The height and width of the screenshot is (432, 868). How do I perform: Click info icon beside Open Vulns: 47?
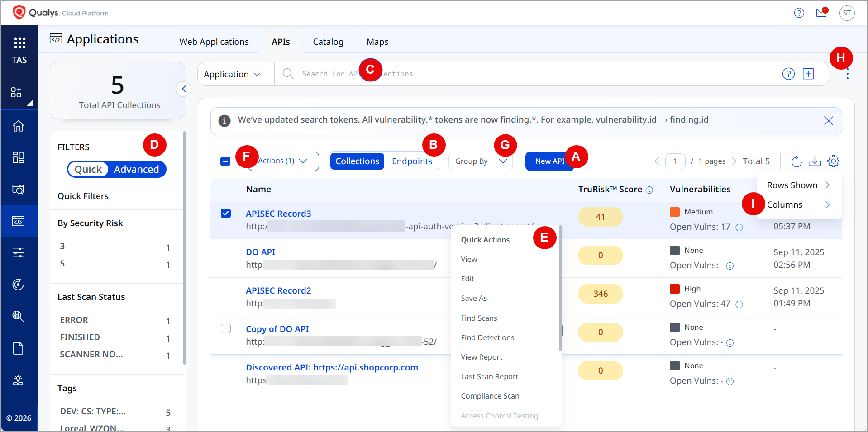[x=739, y=304]
